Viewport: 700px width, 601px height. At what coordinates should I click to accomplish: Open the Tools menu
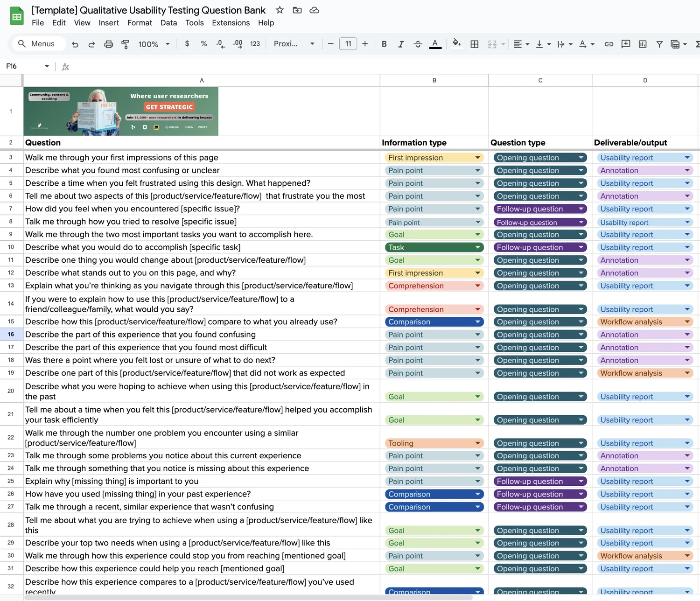(194, 23)
